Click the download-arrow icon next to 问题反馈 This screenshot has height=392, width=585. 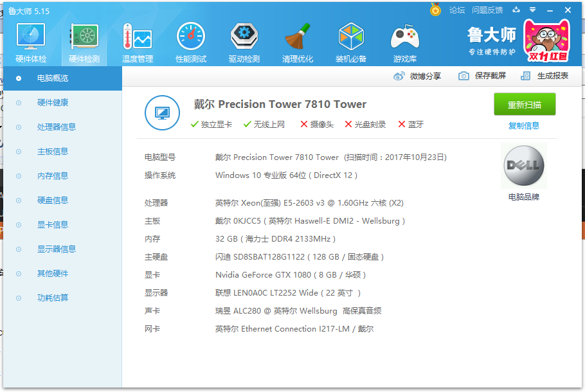[516, 10]
